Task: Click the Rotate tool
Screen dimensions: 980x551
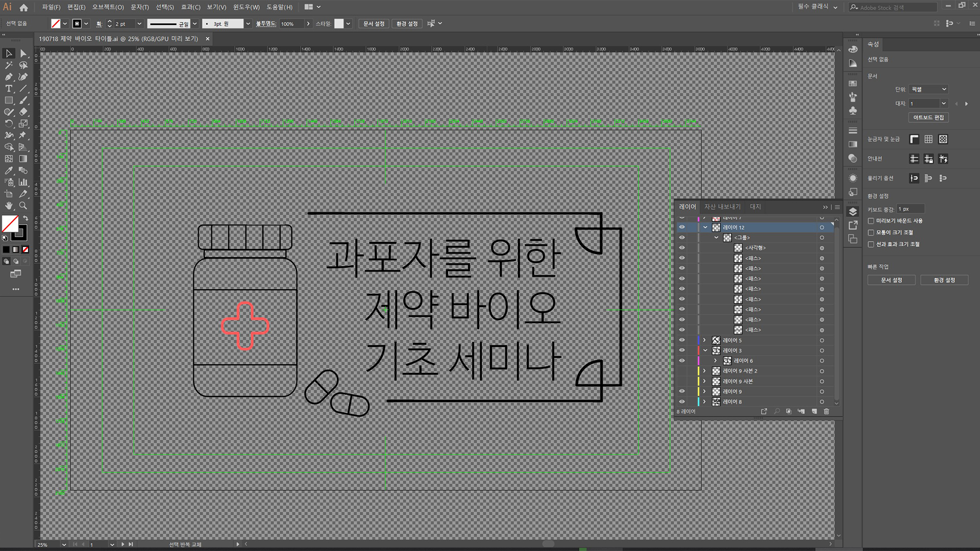Action: pyautogui.click(x=9, y=124)
